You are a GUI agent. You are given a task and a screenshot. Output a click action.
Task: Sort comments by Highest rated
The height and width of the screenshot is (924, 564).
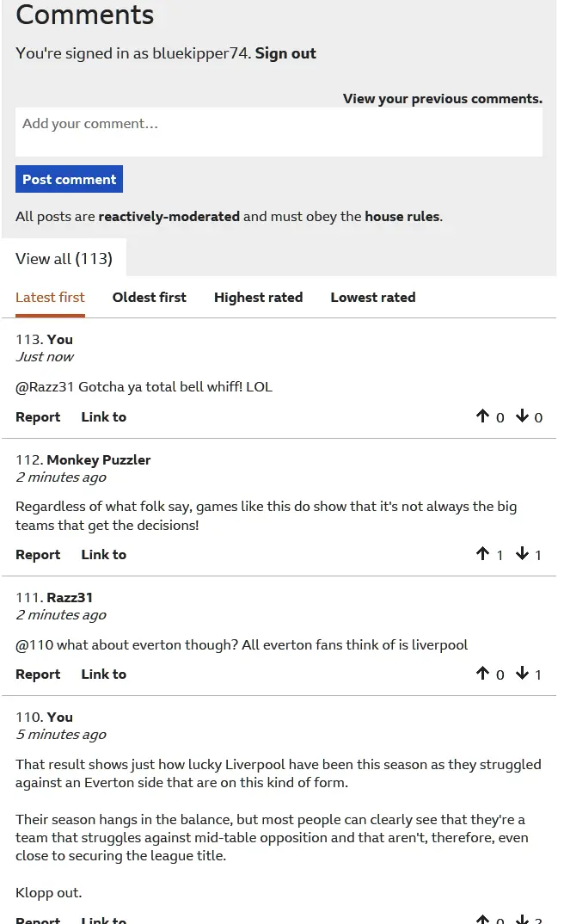pyautogui.click(x=258, y=298)
